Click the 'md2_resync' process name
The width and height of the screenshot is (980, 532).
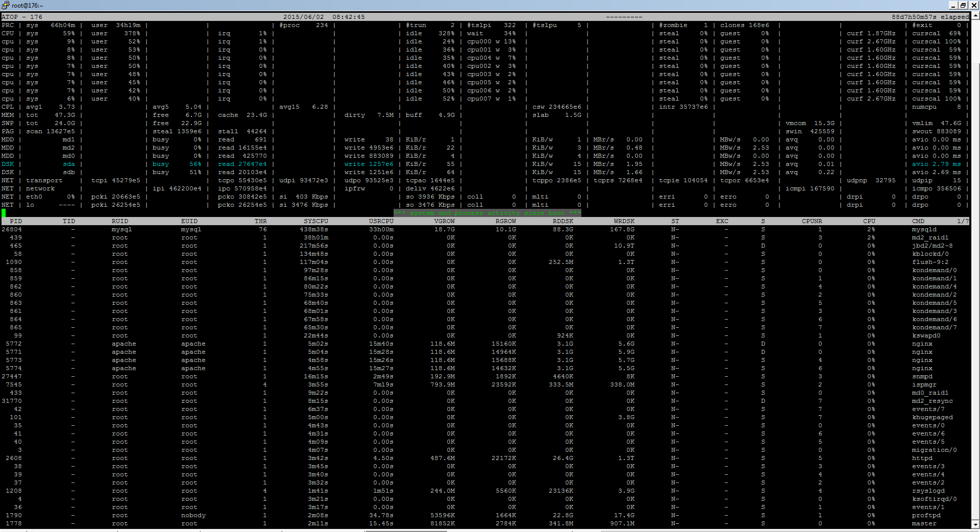933,401
